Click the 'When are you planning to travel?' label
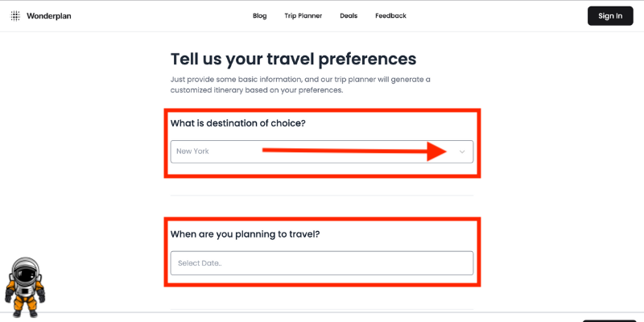The image size is (644, 322). (x=246, y=234)
